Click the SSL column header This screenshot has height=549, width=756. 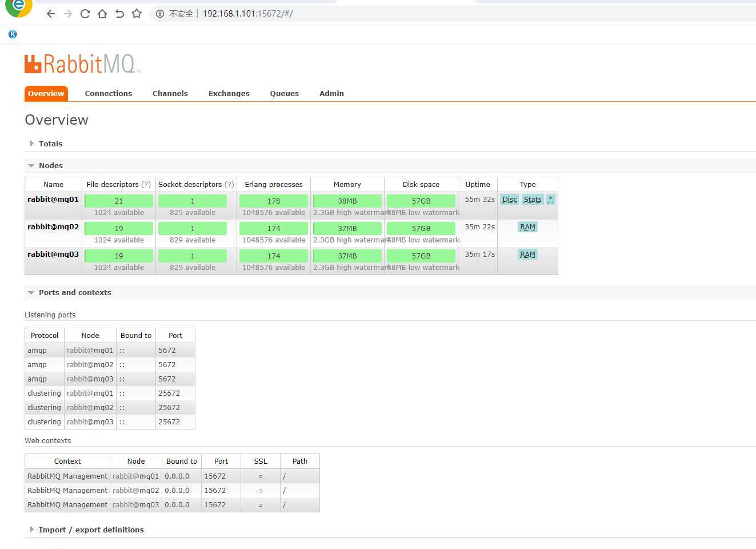click(x=261, y=461)
